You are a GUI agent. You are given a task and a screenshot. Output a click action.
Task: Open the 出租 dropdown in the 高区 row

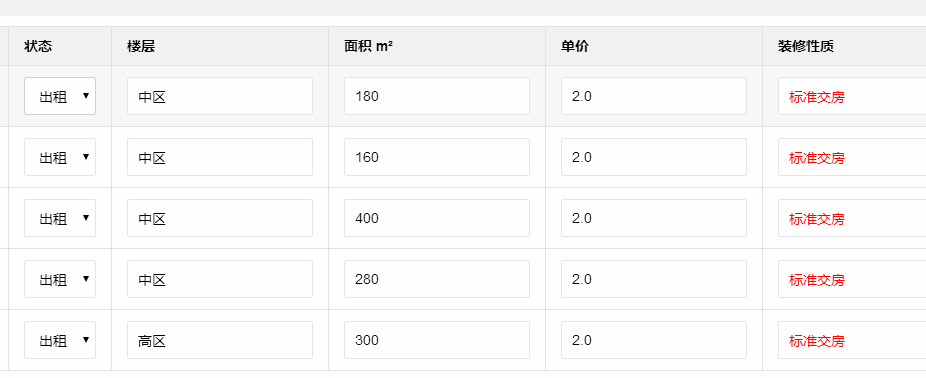tap(60, 340)
